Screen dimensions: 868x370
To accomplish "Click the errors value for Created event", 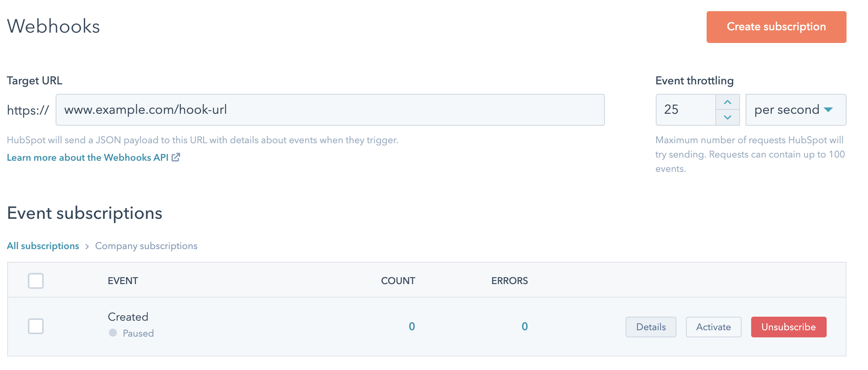I will pos(525,327).
